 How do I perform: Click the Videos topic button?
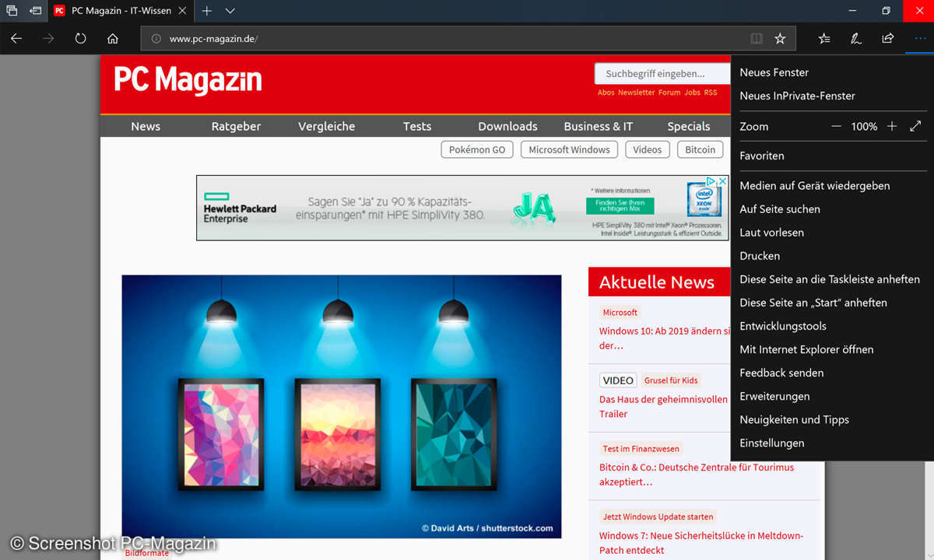pos(648,149)
